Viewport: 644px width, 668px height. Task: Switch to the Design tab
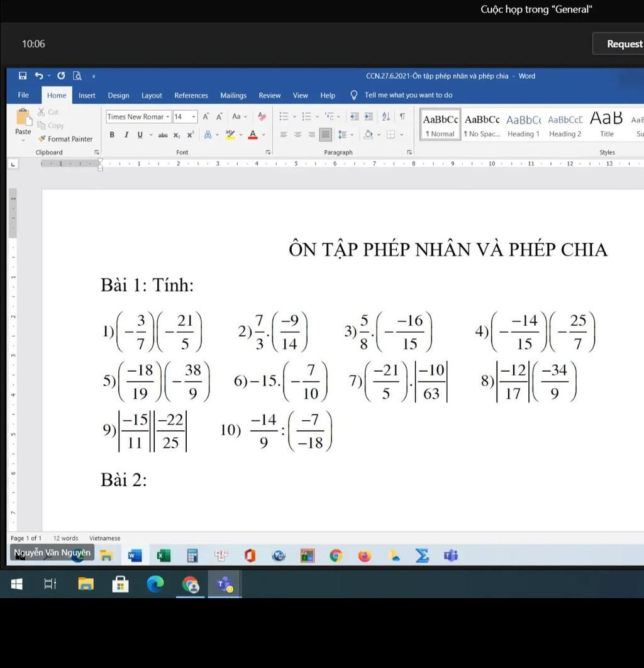pos(118,96)
